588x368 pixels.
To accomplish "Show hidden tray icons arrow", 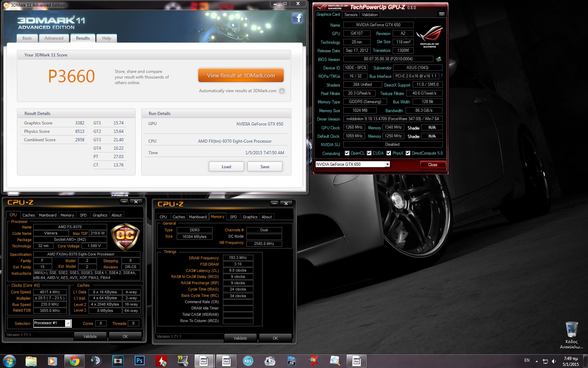I will (537, 361).
